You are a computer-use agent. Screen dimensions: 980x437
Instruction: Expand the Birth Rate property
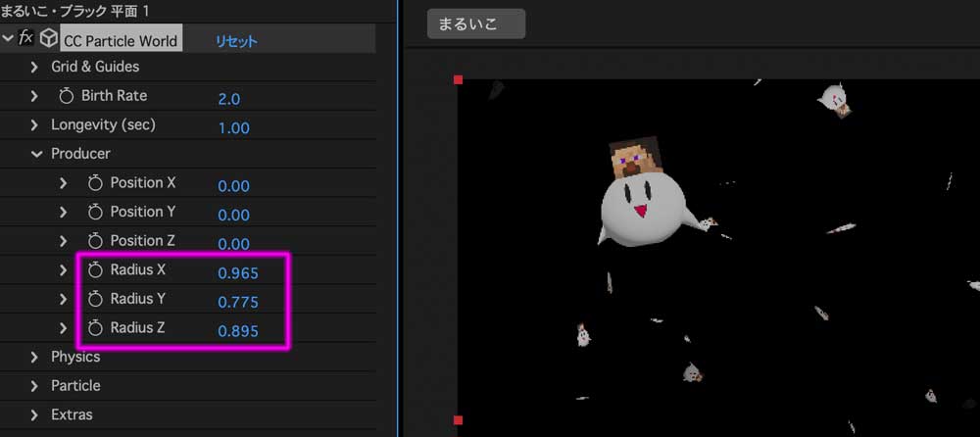[35, 96]
